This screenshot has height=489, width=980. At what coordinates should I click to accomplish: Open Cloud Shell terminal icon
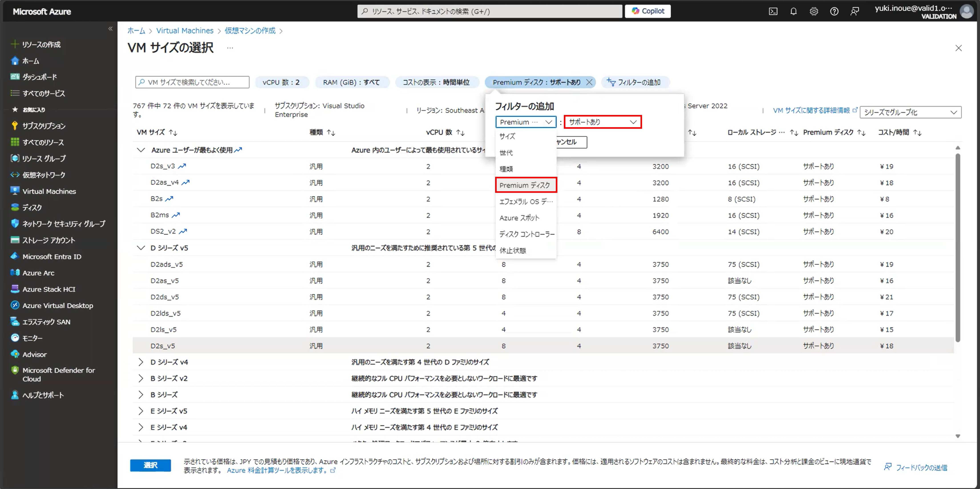[773, 11]
